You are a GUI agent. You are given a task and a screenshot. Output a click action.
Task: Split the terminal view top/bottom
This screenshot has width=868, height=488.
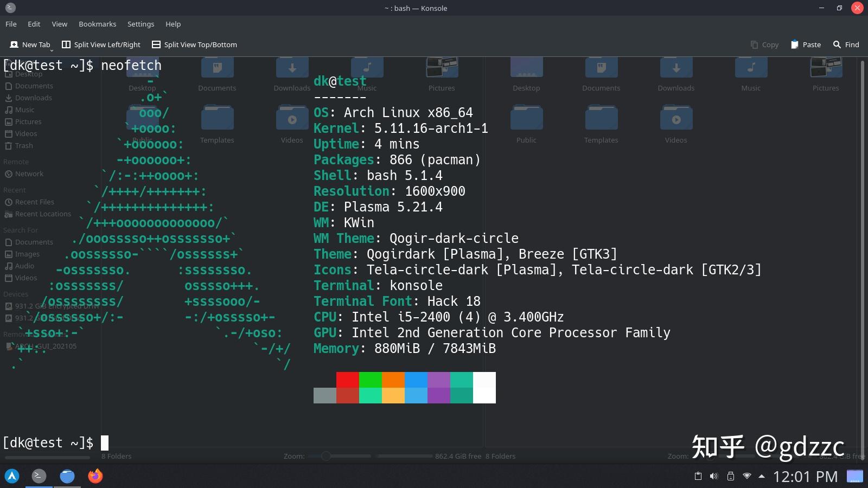coord(194,44)
